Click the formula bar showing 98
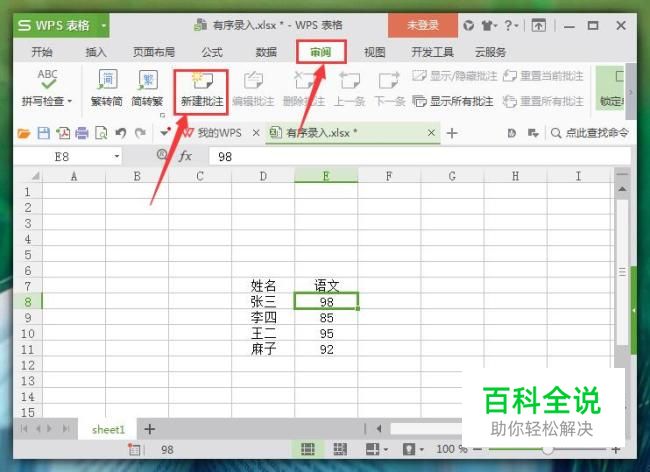The image size is (650, 472). (x=419, y=157)
